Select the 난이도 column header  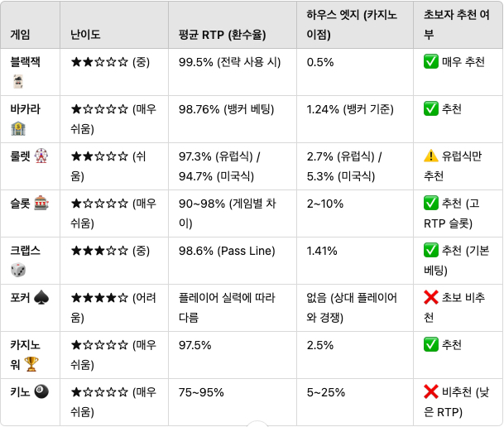point(114,25)
